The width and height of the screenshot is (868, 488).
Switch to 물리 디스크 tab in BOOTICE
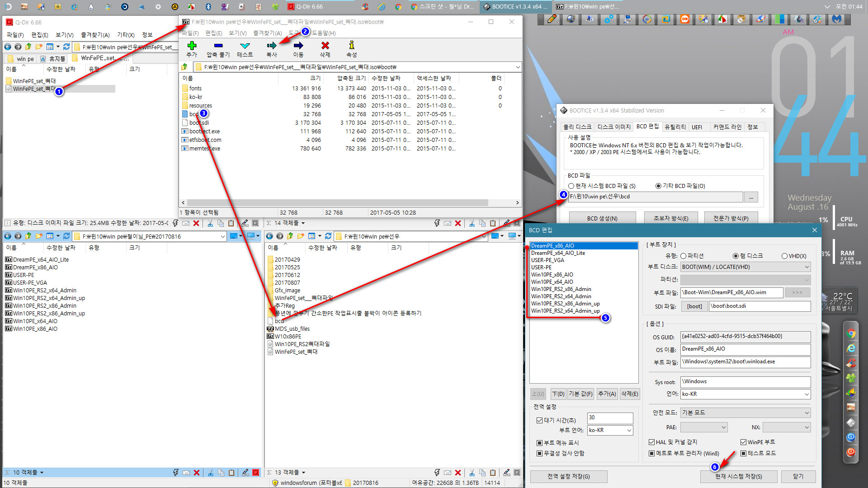[577, 127]
